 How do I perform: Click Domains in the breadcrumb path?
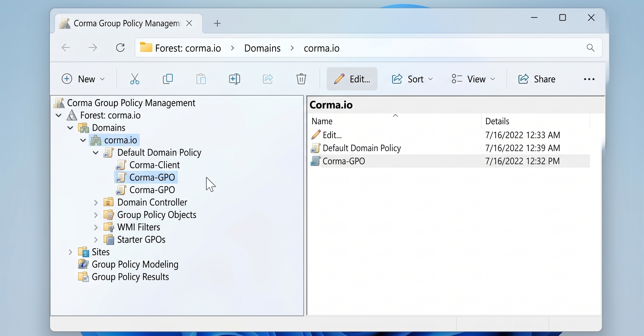(262, 48)
